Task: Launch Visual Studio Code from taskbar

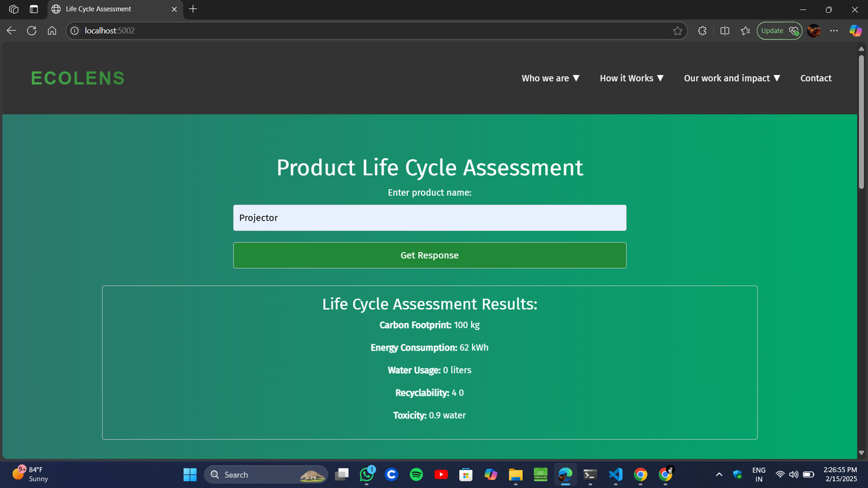Action: (616, 474)
